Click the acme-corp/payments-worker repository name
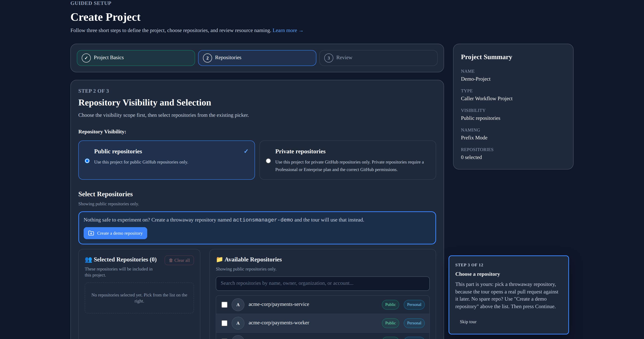 [x=279, y=323]
